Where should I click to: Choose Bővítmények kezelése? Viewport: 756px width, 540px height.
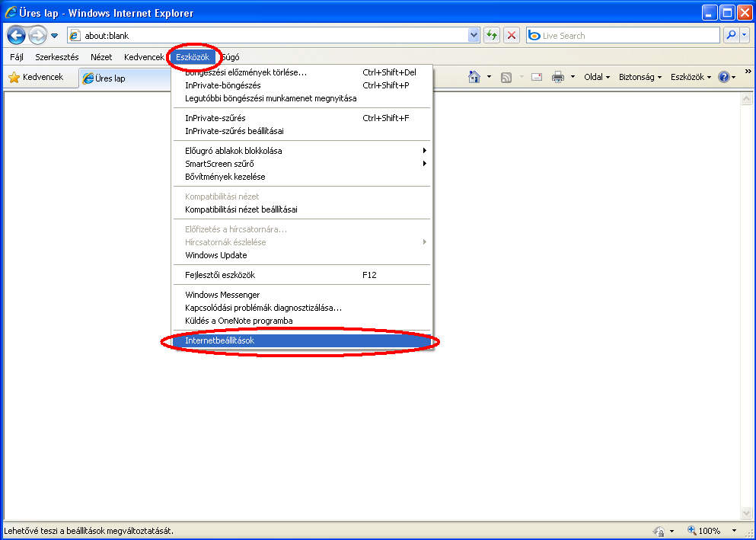coord(302,177)
